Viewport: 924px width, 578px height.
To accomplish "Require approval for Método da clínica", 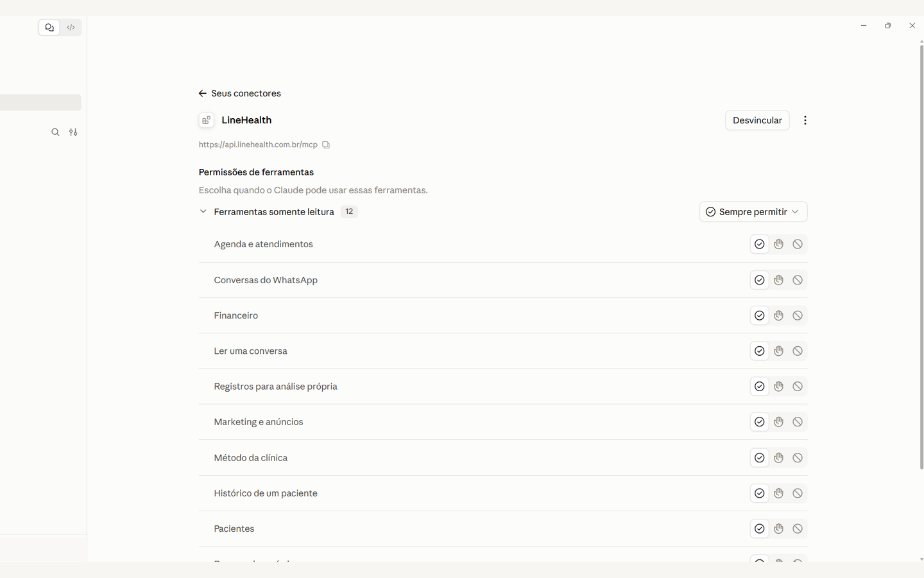I will click(778, 458).
